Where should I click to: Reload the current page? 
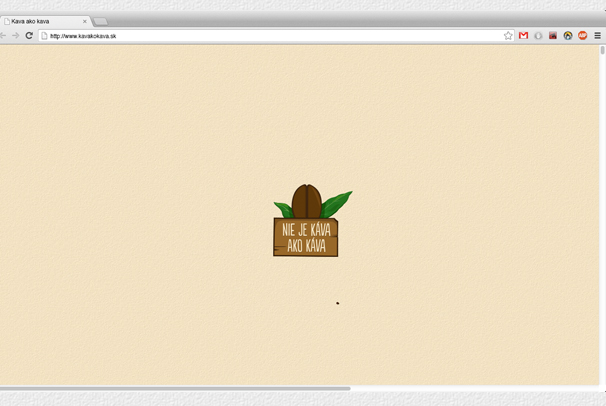click(29, 35)
